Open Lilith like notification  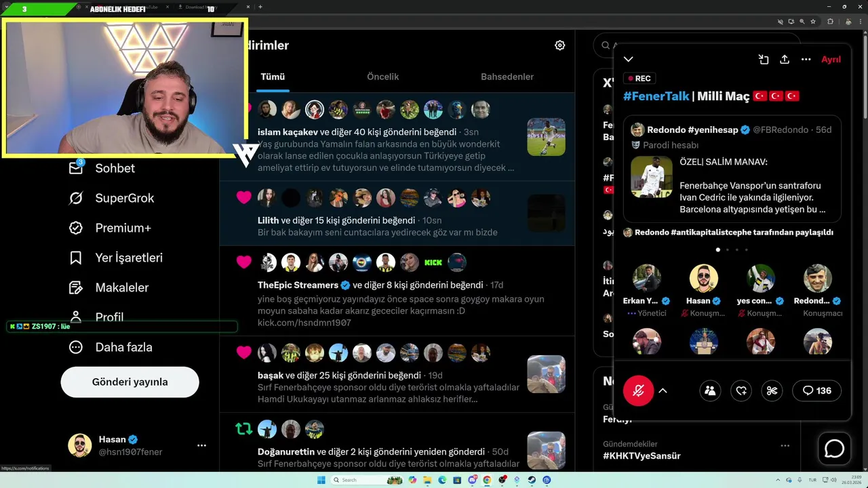pos(397,213)
